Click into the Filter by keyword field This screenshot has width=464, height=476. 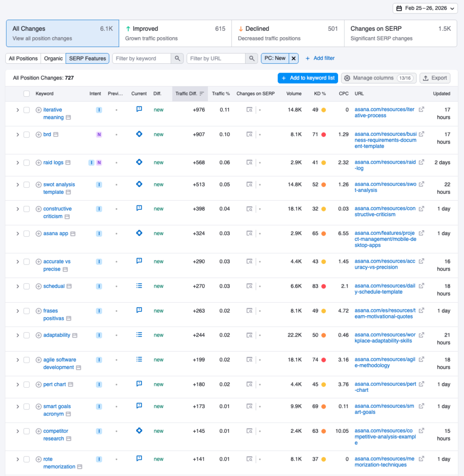[142, 59]
